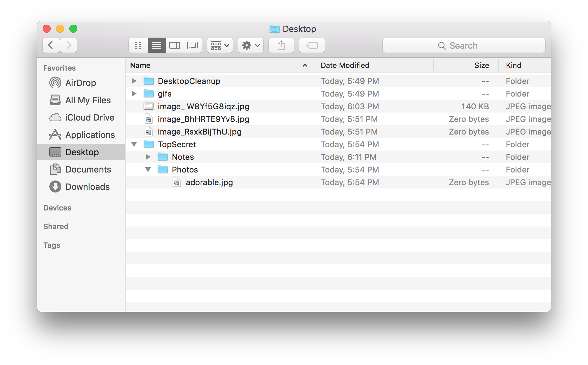Reverse Name sort order with the chevron
Viewport: 588px width, 365px height.
coord(304,65)
